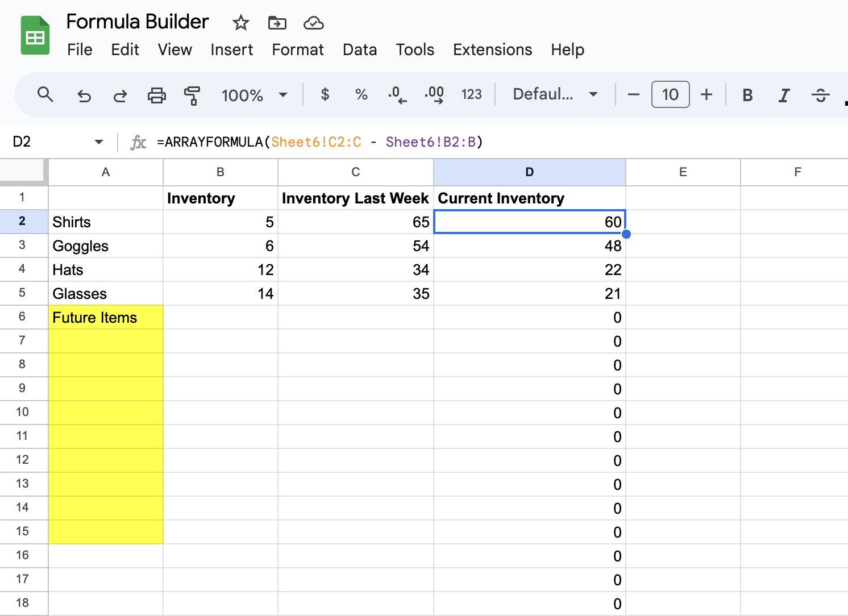Apply currency format with the dollar icon
Screen dimensions: 848x616
(325, 95)
